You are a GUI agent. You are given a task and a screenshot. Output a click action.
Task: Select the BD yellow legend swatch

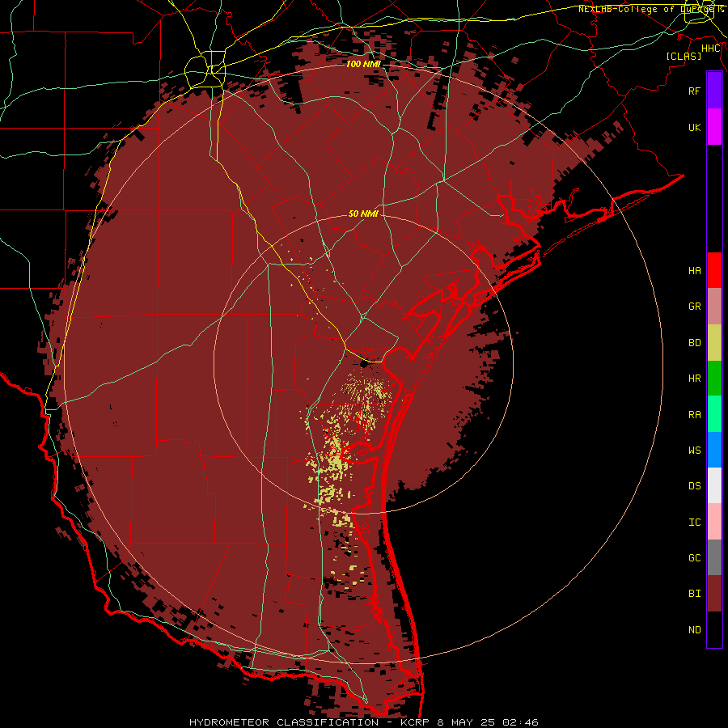(x=714, y=343)
